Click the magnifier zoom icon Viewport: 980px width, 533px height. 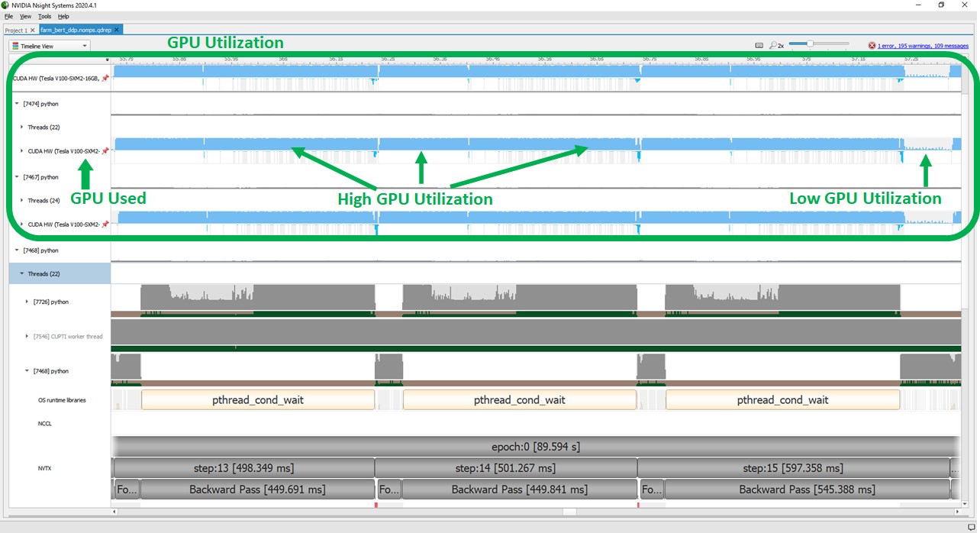click(x=772, y=46)
